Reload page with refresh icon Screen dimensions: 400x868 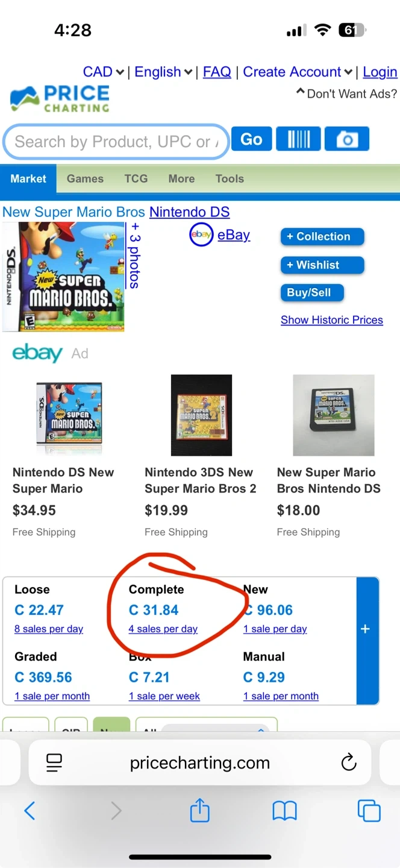pyautogui.click(x=349, y=763)
